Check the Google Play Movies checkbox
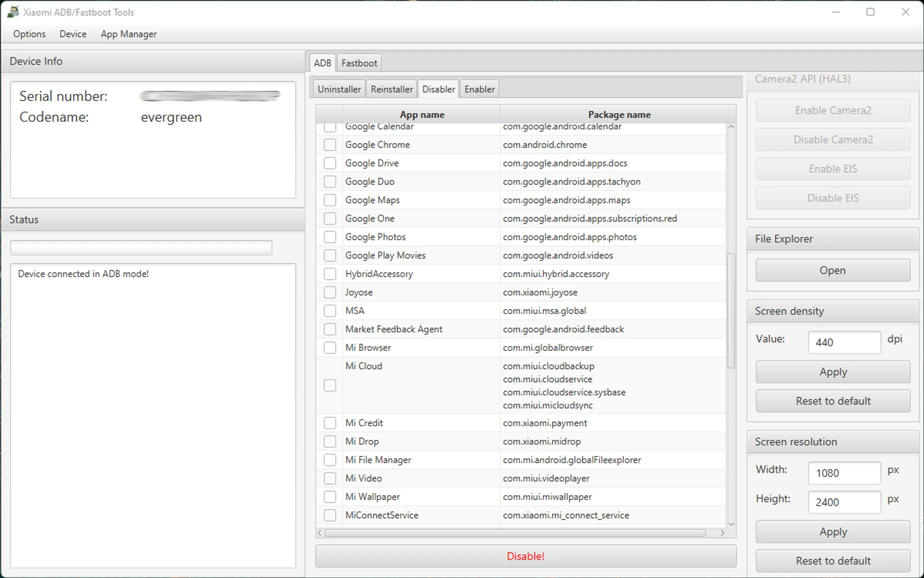Image resolution: width=924 pixels, height=578 pixels. (x=330, y=256)
